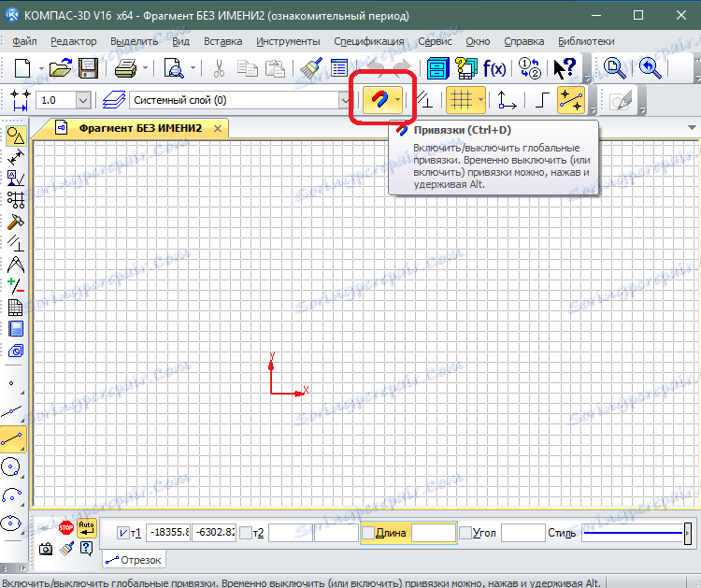The image size is (701, 588).
Task: Copy properties with the brush icon in top toolbar
Action: point(311,68)
